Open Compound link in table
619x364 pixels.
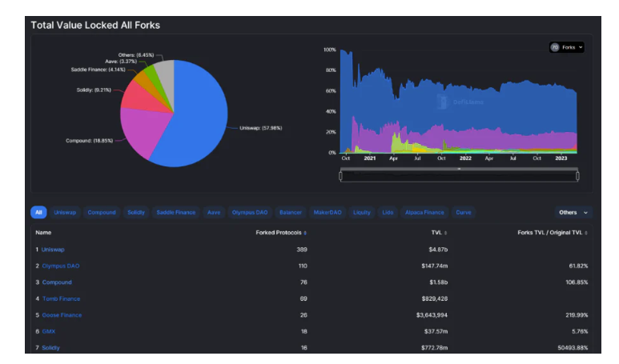coord(57,282)
